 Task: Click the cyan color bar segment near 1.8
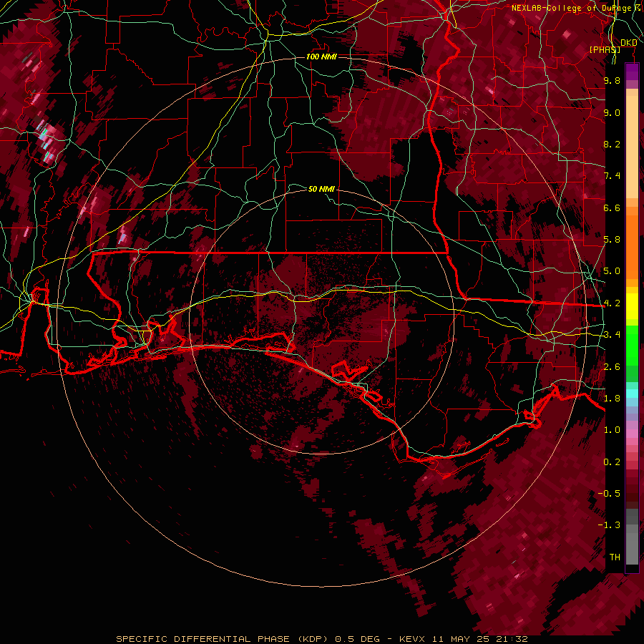(x=632, y=394)
